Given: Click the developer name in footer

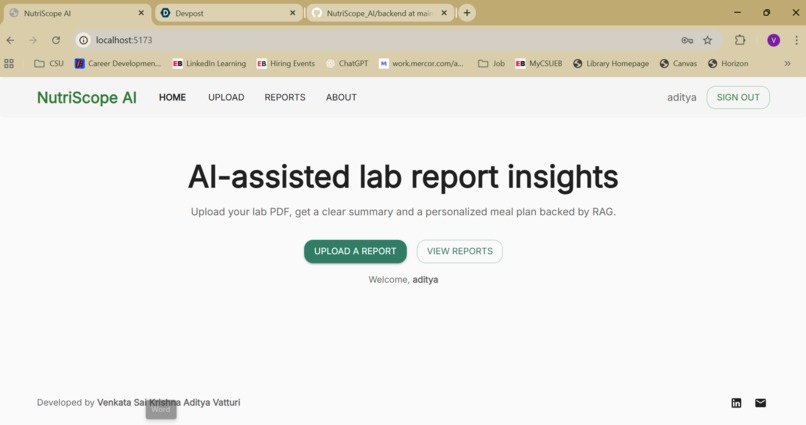Looking at the screenshot, I should tap(169, 402).
